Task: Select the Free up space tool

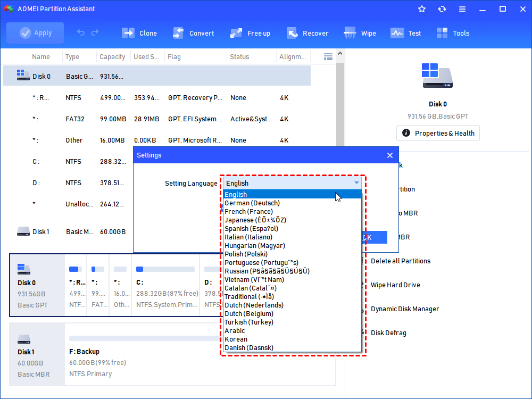Action: point(251,32)
